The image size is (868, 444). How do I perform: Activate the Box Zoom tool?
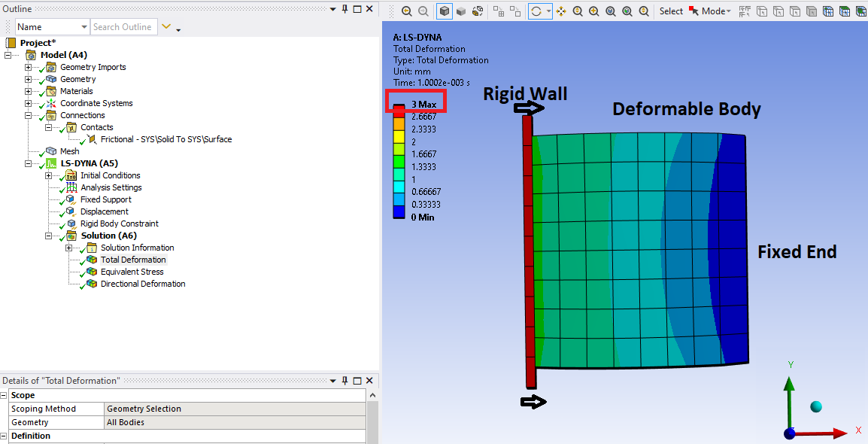coord(594,11)
